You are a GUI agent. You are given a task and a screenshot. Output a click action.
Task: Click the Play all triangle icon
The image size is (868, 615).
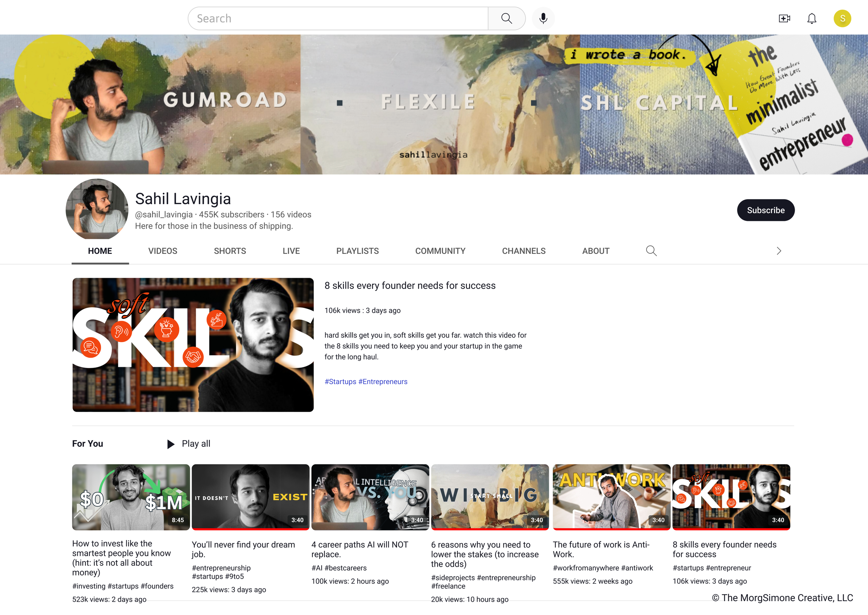pos(171,444)
